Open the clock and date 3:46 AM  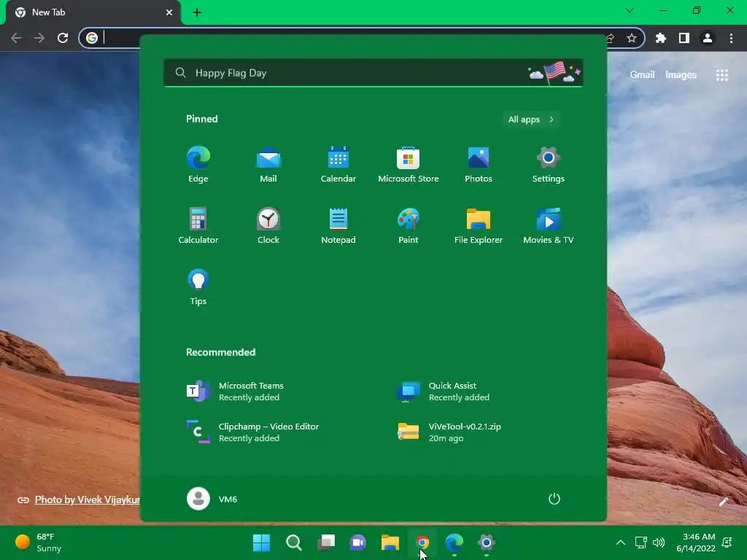(x=696, y=542)
